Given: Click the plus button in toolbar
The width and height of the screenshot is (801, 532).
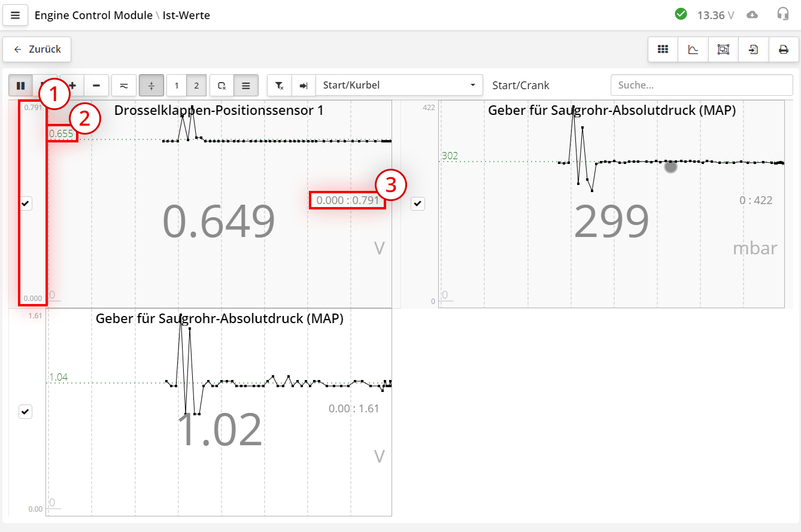Looking at the screenshot, I should click(x=73, y=86).
